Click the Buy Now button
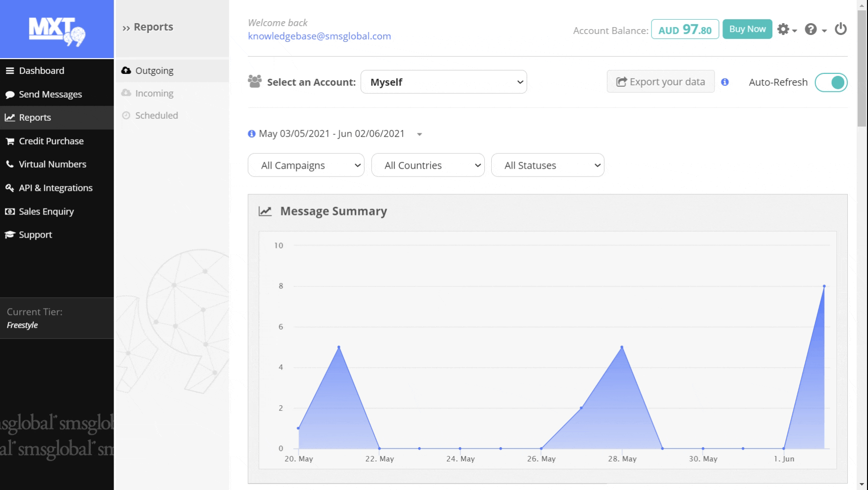 coord(747,29)
